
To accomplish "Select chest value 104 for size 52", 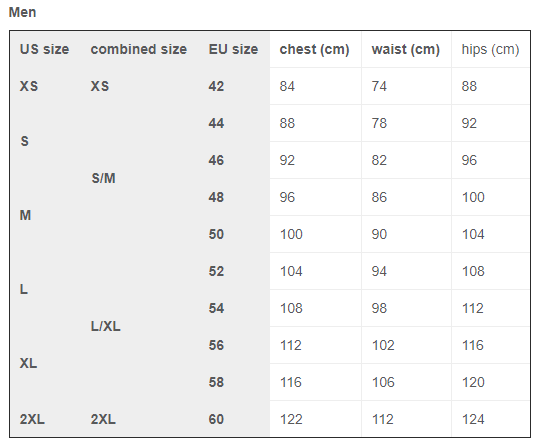I will [291, 271].
